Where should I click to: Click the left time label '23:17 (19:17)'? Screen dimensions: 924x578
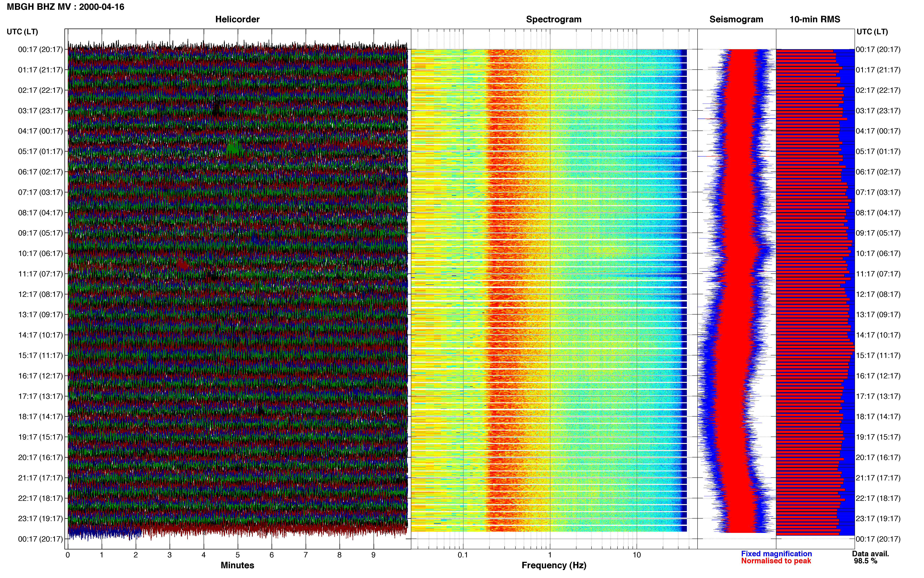[41, 518]
